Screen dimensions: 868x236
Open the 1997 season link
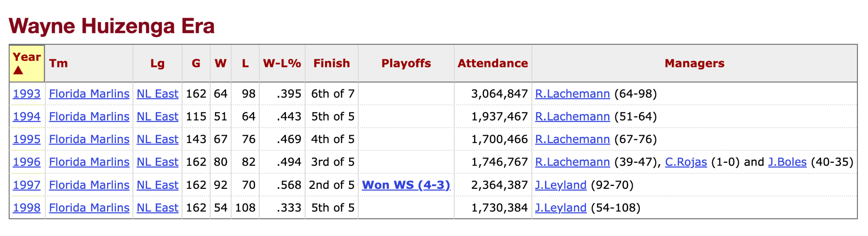27,185
